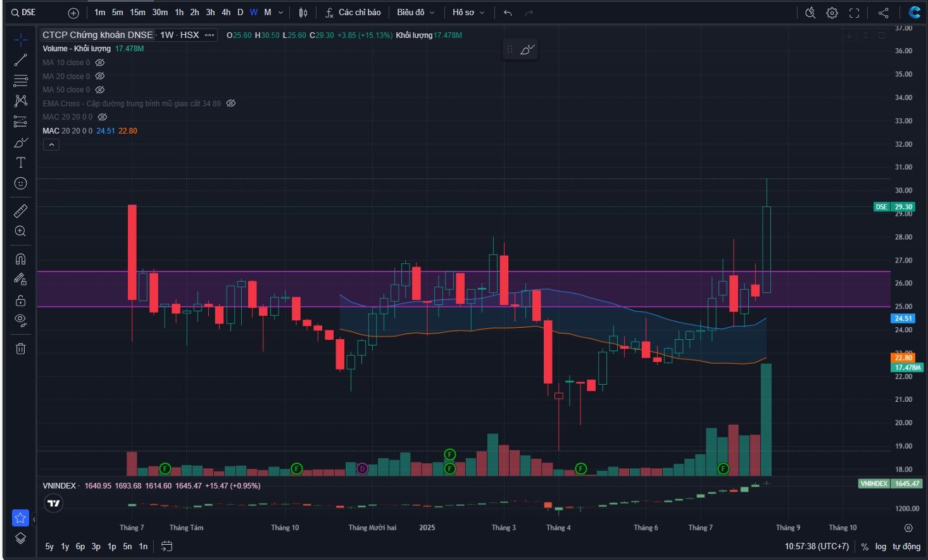Select the crosshair cursor tool
The height and width of the screenshot is (560, 928).
pyautogui.click(x=20, y=40)
